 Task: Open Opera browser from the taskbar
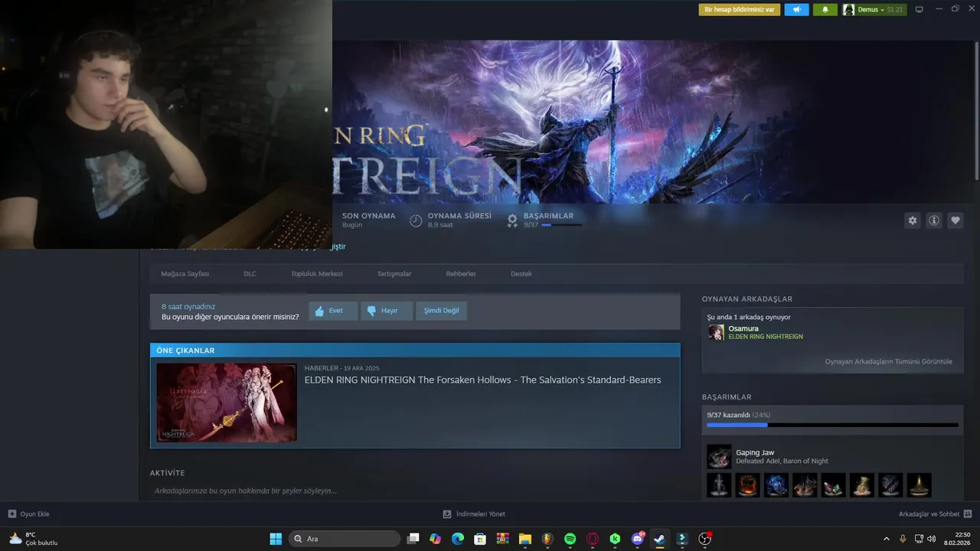coord(592,539)
